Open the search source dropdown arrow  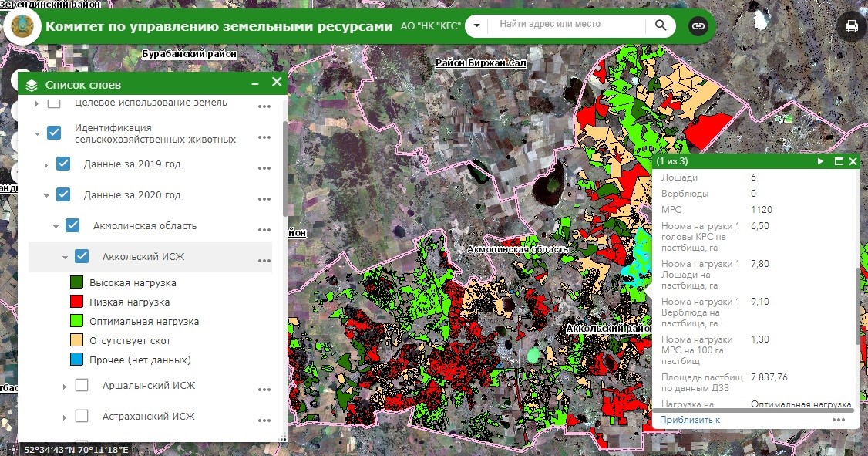click(x=476, y=25)
